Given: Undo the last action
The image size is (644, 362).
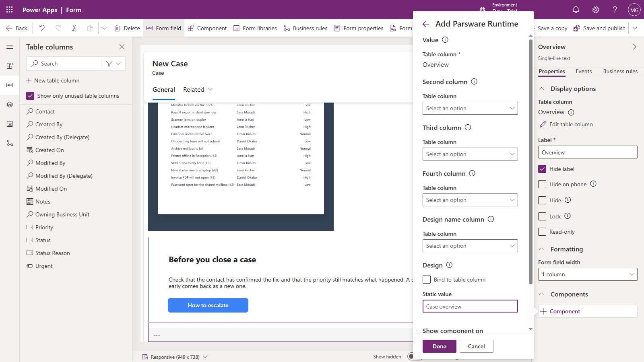Looking at the screenshot, I should pyautogui.click(x=42, y=28).
